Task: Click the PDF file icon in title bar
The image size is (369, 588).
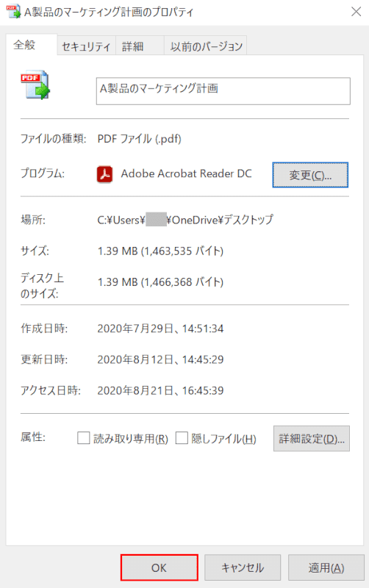Action: click(x=13, y=12)
